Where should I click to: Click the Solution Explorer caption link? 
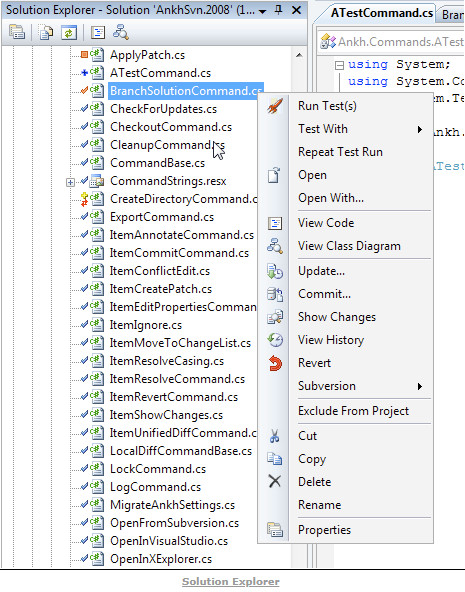(231, 582)
